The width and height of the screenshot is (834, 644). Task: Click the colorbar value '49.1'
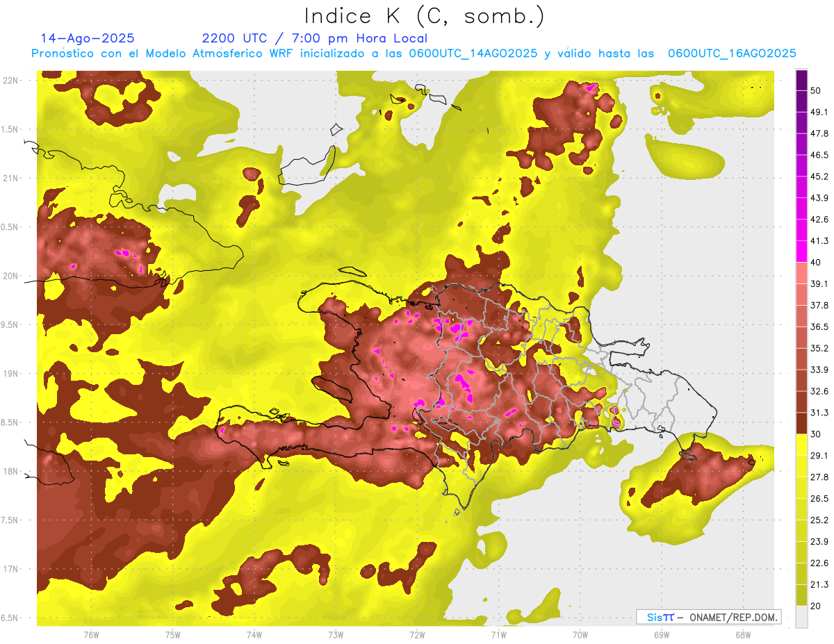[x=819, y=112]
